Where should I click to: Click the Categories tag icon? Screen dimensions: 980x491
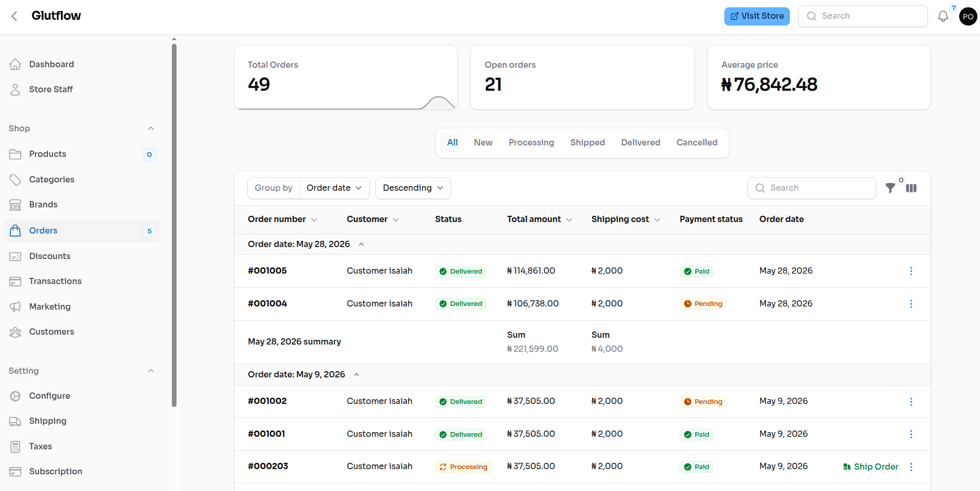(16, 179)
